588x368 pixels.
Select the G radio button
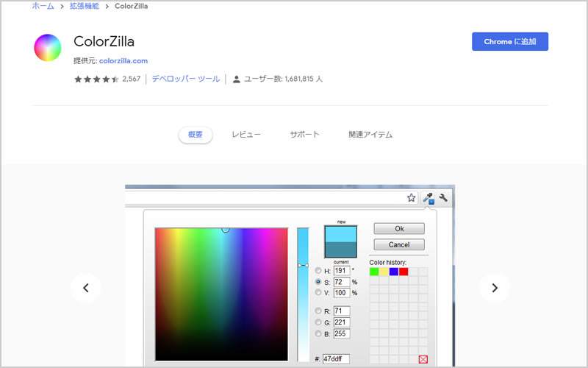click(318, 322)
